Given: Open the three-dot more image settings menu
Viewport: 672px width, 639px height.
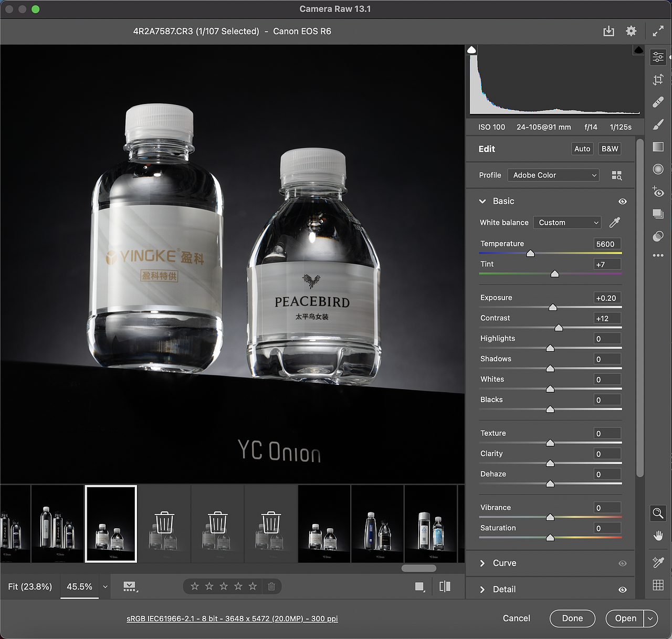Looking at the screenshot, I should tap(658, 256).
